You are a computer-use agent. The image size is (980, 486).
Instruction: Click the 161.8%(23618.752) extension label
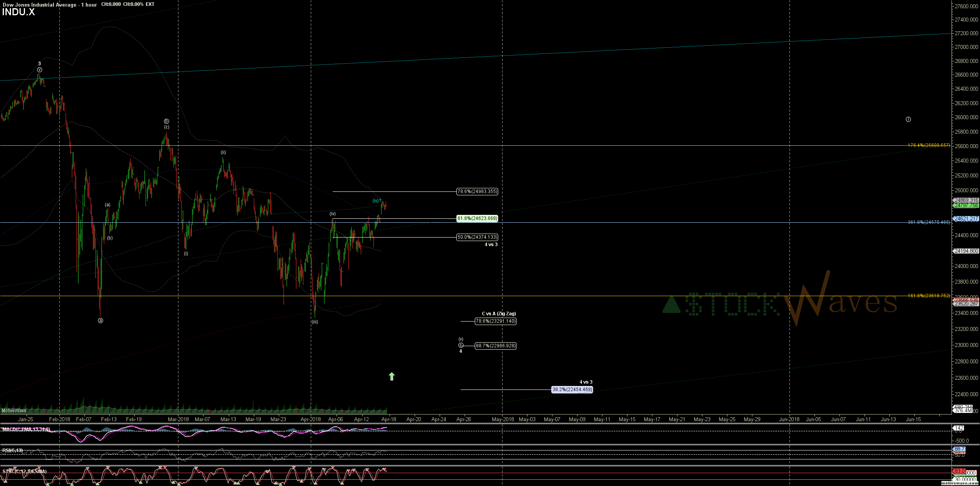pyautogui.click(x=929, y=296)
